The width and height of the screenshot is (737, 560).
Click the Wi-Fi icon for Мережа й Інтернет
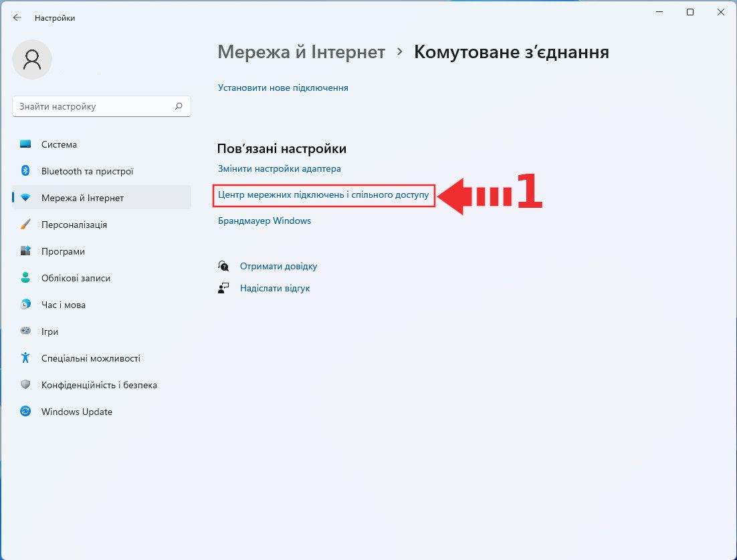click(x=25, y=198)
